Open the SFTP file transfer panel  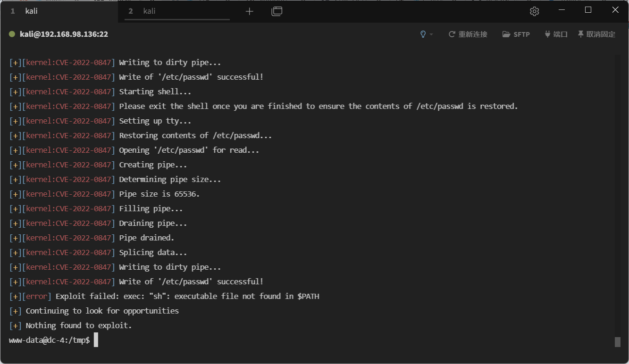click(x=516, y=34)
